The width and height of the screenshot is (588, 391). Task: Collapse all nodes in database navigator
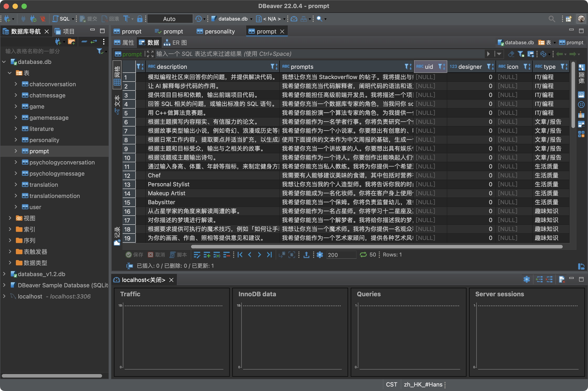[84, 42]
